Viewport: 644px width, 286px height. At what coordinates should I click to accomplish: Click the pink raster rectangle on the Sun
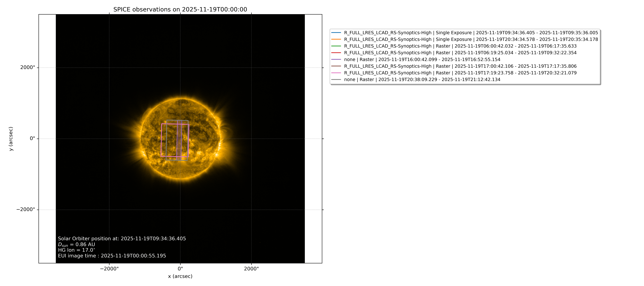point(161,140)
